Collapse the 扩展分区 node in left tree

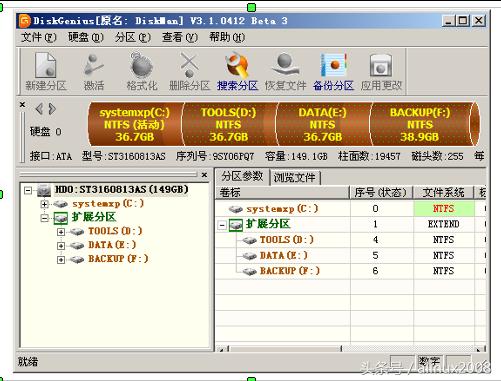44,218
